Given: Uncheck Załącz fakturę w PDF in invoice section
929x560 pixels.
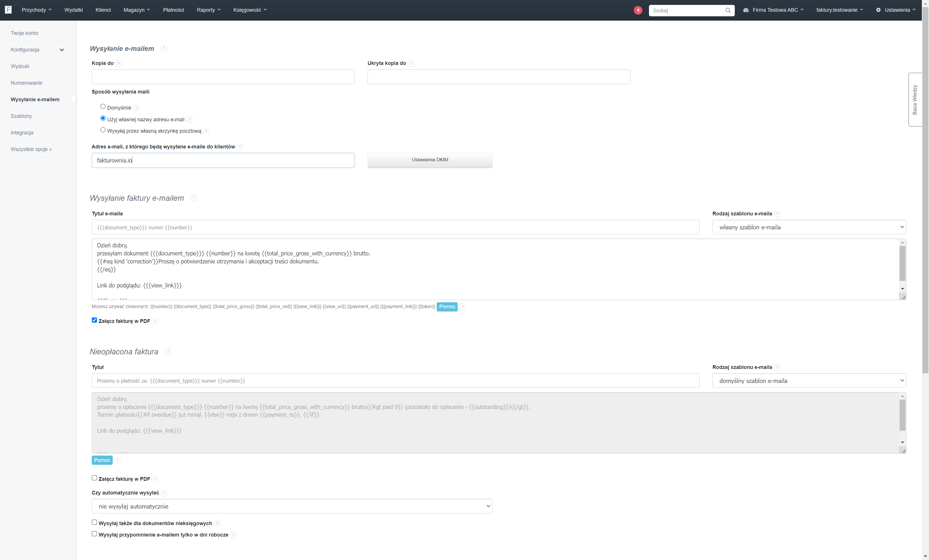Looking at the screenshot, I should (94, 320).
